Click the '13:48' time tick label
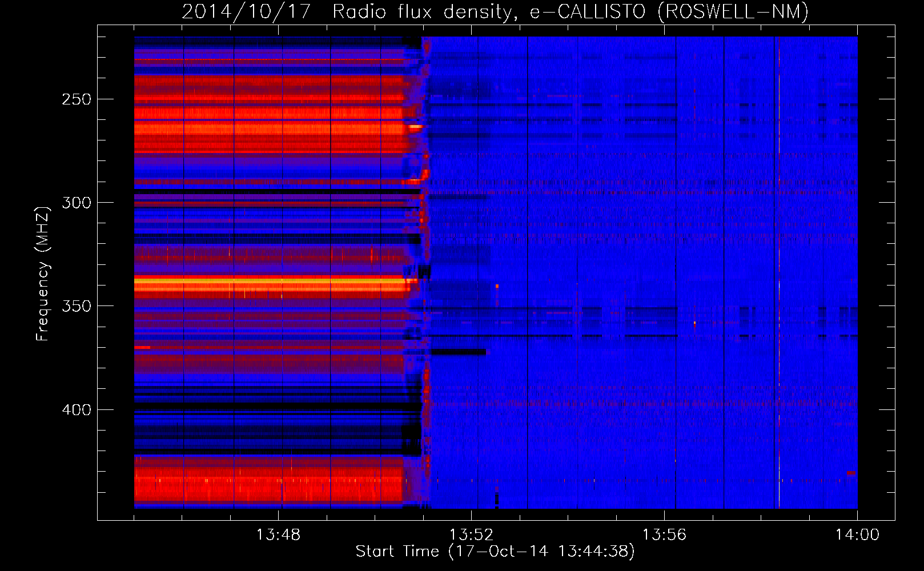The width and height of the screenshot is (924, 571). click(278, 535)
